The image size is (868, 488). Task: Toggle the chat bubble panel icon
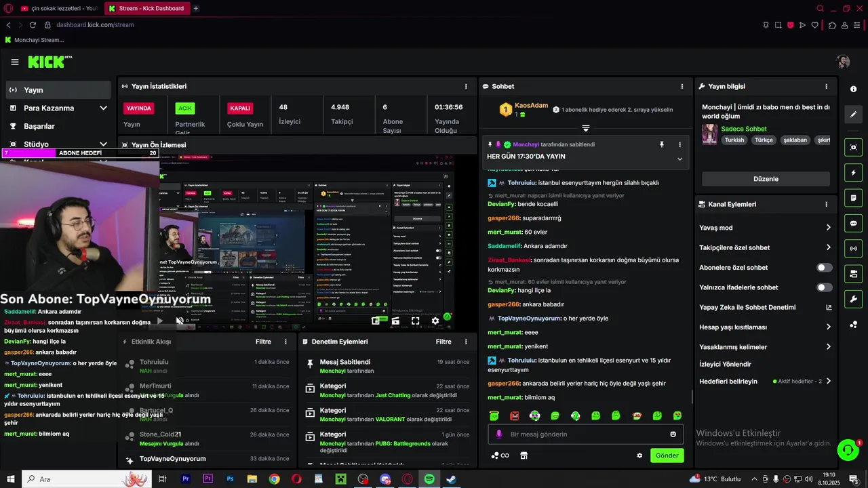pos(853,223)
